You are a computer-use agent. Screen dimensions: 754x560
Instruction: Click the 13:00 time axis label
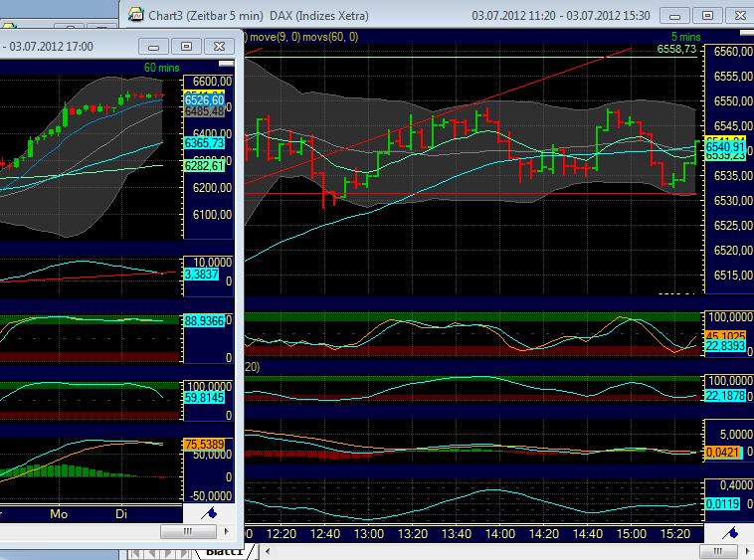click(x=369, y=534)
